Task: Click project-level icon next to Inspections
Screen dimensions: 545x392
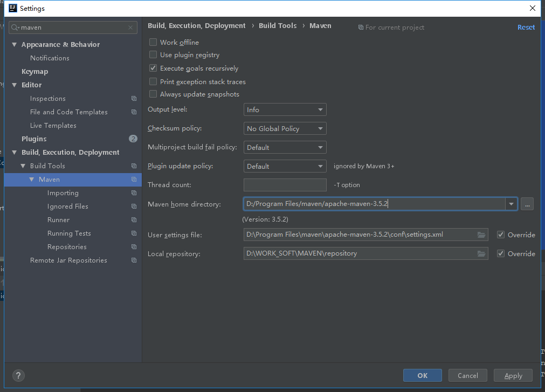Action: [134, 99]
